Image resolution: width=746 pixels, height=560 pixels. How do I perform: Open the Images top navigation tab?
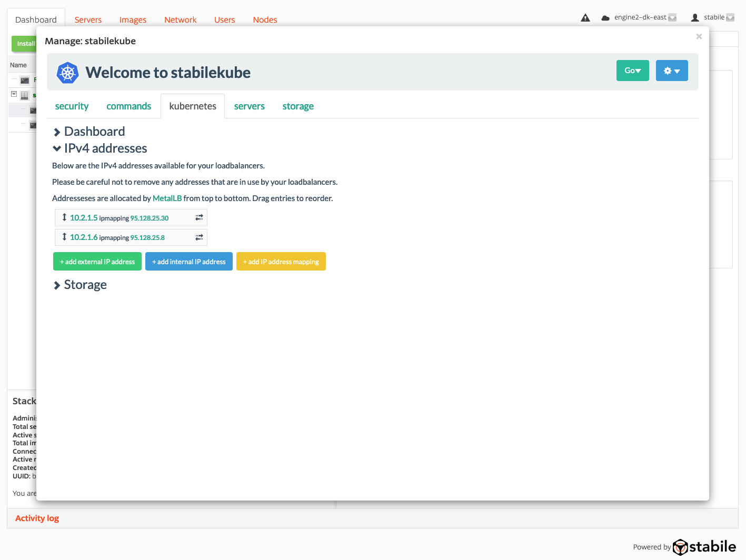pyautogui.click(x=133, y=20)
